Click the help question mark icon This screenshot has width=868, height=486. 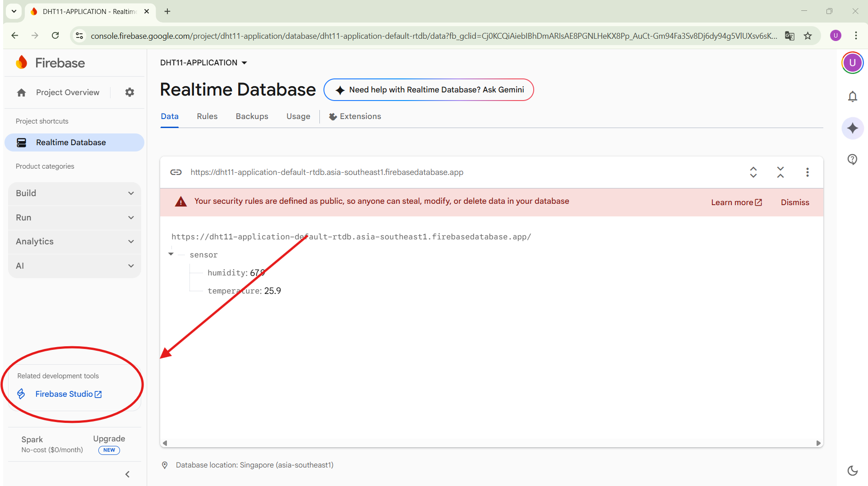coord(852,159)
